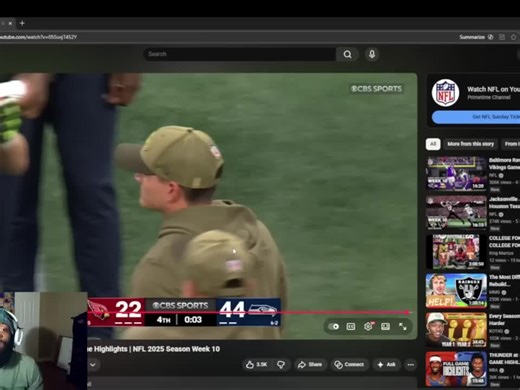Click the Share button
This screenshot has width=520, height=390.
(310, 365)
